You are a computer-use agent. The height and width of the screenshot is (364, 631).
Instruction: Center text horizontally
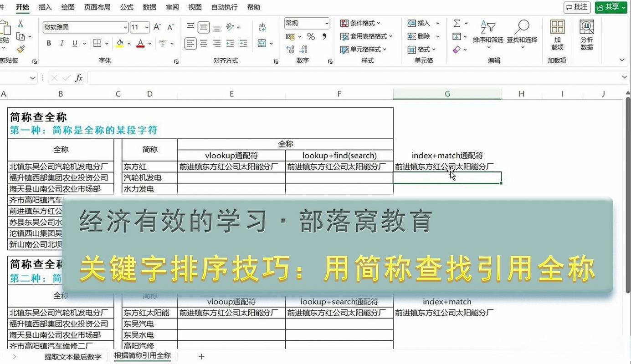(x=204, y=43)
